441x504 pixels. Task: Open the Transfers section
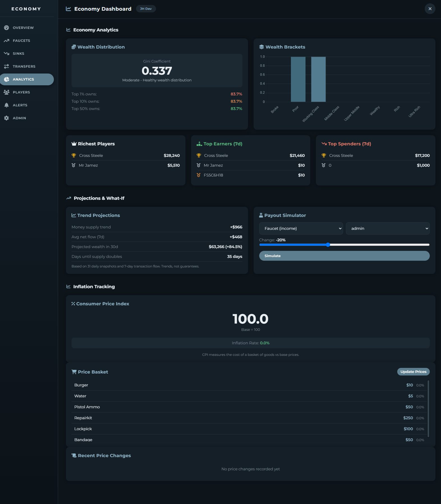(27, 66)
